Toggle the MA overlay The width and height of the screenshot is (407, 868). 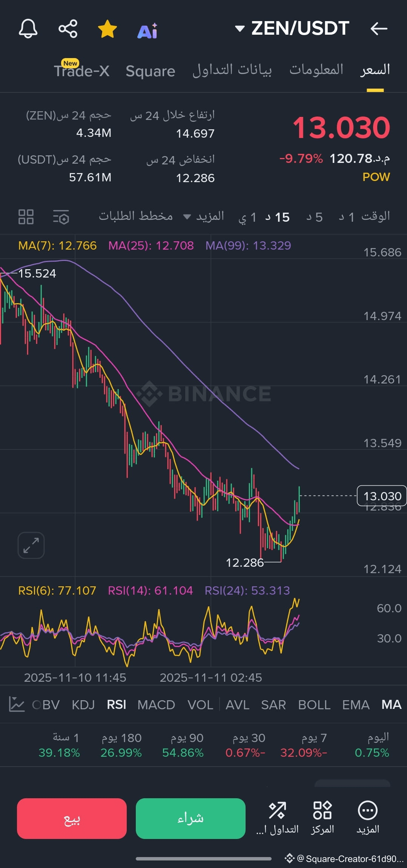tap(391, 704)
